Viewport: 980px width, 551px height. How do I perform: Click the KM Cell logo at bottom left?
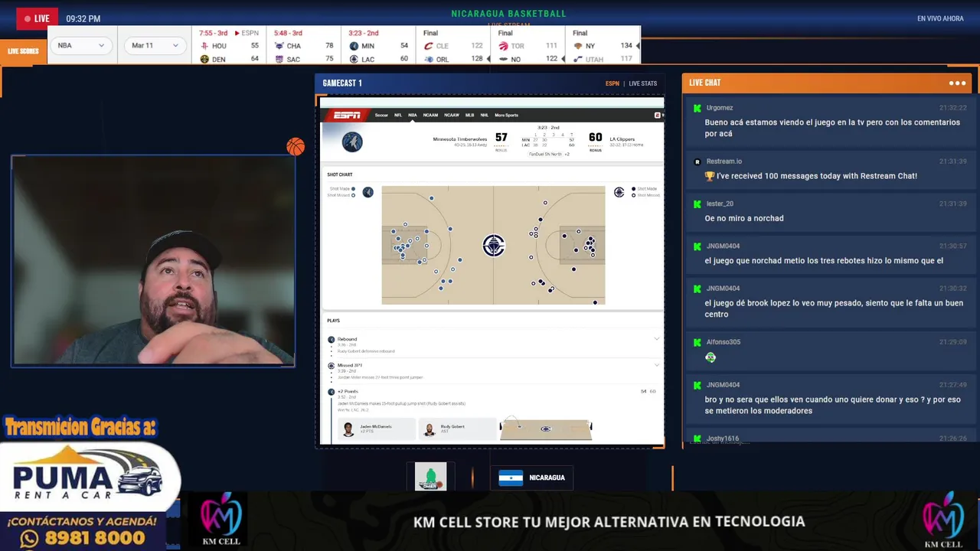click(221, 520)
